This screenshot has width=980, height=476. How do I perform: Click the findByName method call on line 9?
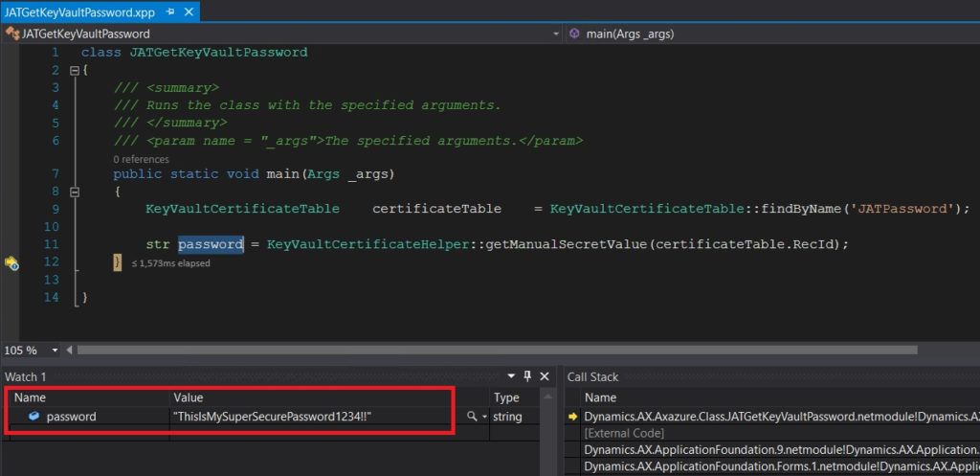[x=801, y=209]
